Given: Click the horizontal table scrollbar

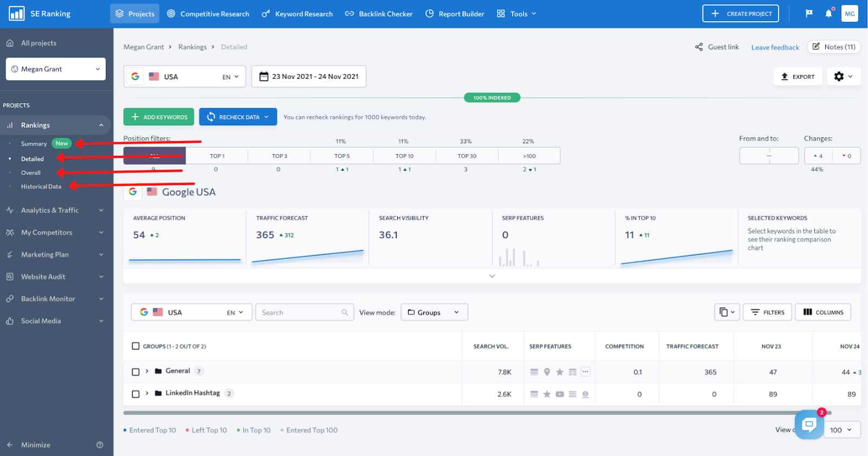Looking at the screenshot, I should point(461,413).
